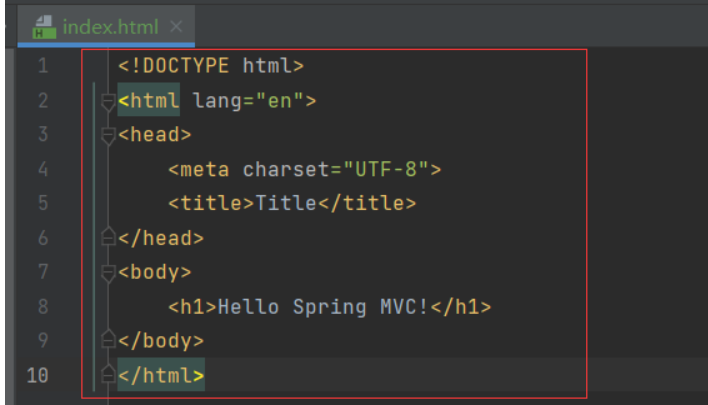
Task: Click the lang="en" attribute value
Action: 279,101
